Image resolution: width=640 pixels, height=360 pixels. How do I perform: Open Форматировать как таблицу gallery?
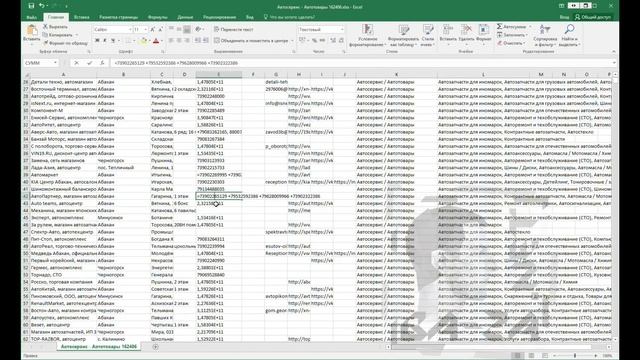click(403, 36)
